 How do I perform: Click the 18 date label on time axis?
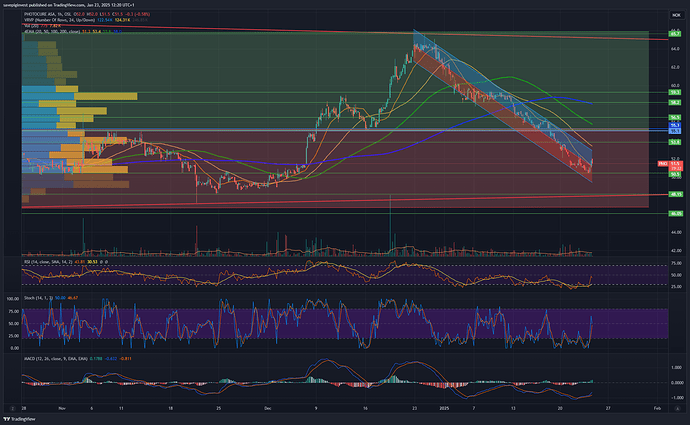click(x=170, y=408)
